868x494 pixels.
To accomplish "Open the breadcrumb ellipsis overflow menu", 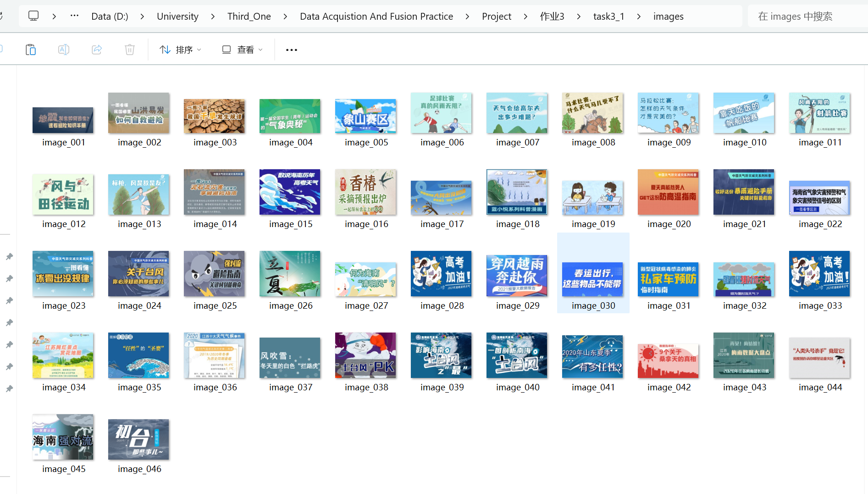I will [x=74, y=16].
